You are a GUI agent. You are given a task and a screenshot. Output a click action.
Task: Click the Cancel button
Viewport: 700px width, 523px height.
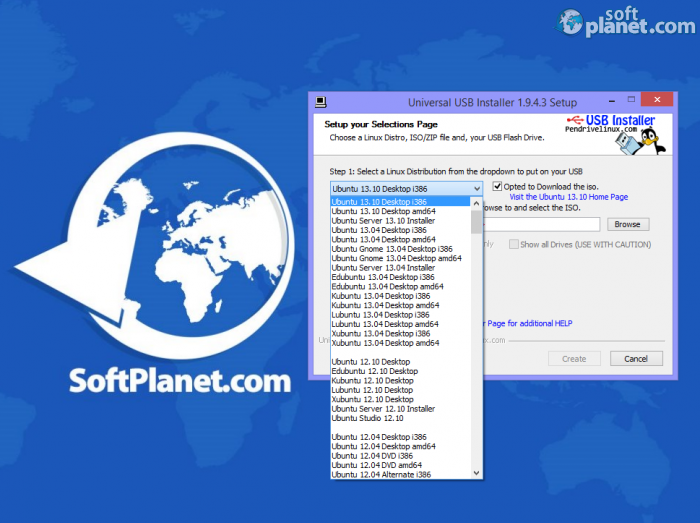click(636, 359)
